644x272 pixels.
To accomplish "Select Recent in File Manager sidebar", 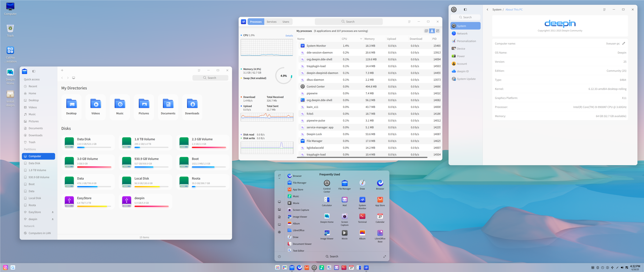I will pos(38,86).
